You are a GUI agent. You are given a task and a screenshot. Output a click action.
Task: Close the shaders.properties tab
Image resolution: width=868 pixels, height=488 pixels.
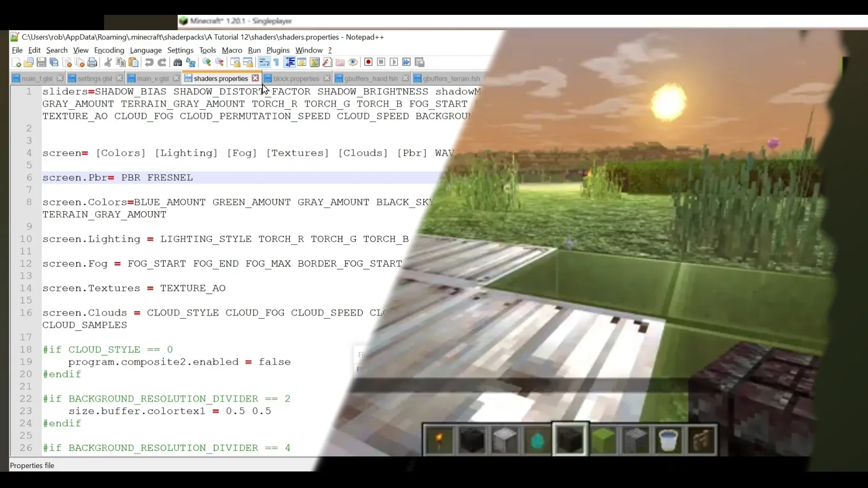255,78
